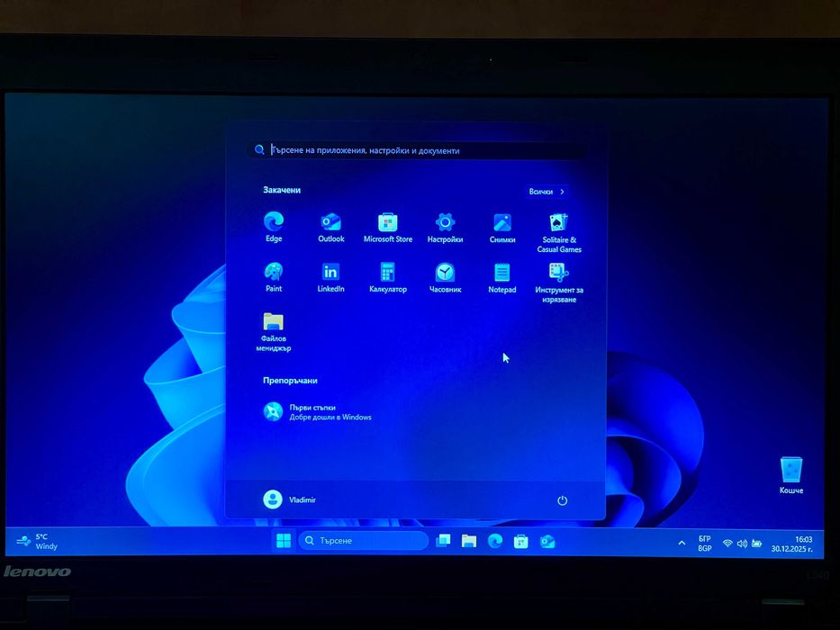Open Paint from pinned apps

click(274, 277)
